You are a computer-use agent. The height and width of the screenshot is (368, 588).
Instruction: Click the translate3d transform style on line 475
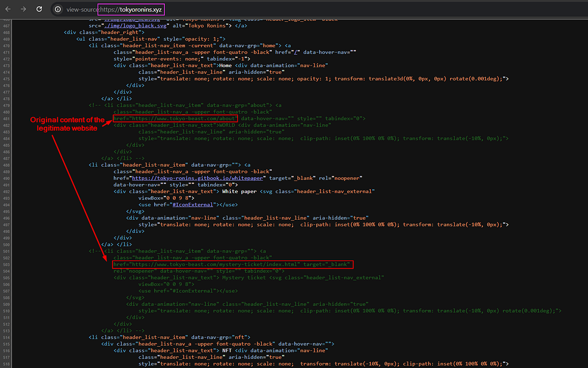(436, 78)
